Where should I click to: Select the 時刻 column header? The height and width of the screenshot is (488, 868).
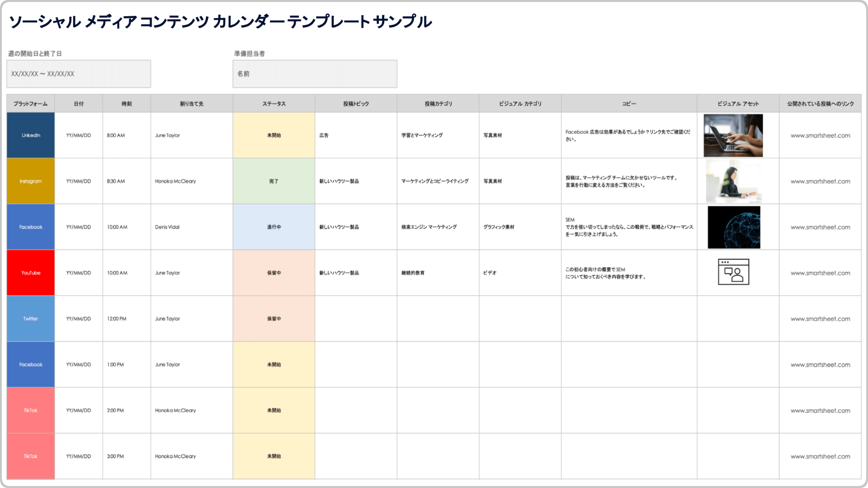click(127, 103)
